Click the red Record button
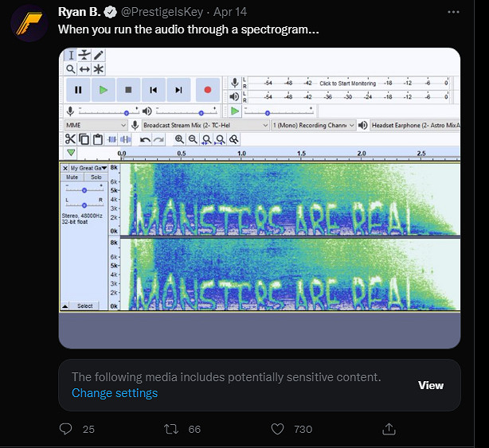The height and width of the screenshot is (448, 489). click(207, 90)
